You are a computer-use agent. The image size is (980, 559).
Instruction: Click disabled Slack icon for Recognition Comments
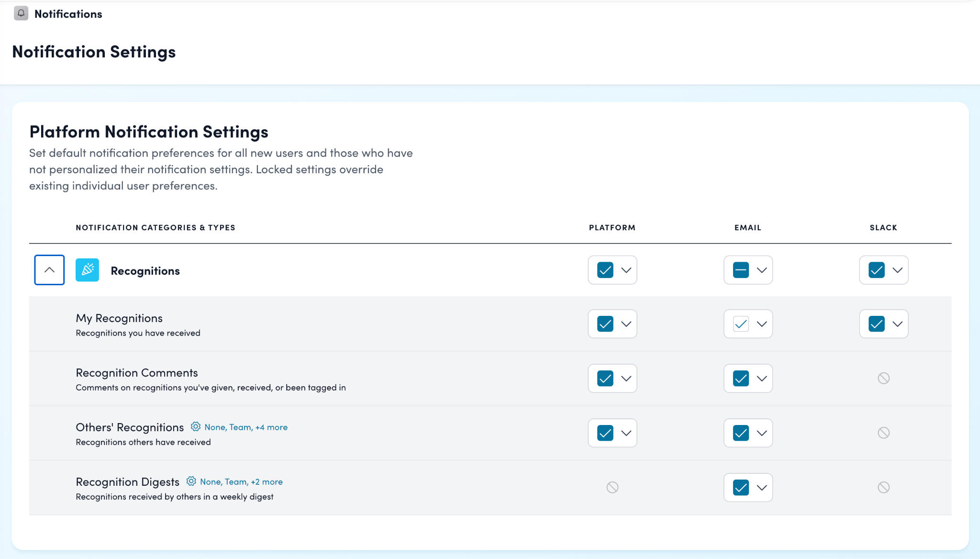[883, 378]
